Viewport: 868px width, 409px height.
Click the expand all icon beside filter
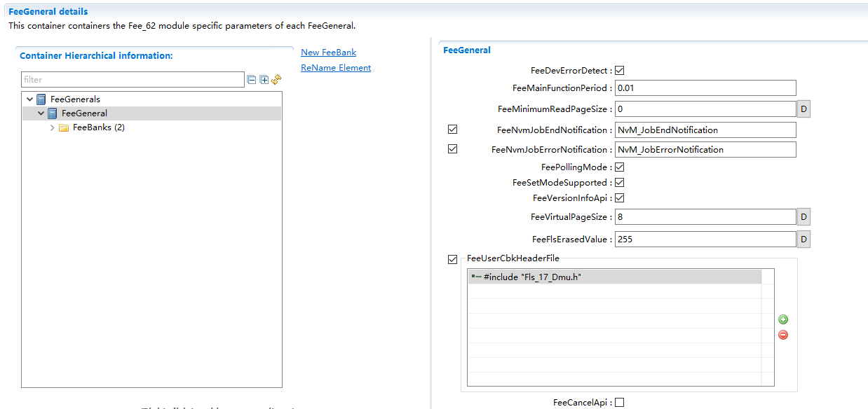click(x=264, y=80)
